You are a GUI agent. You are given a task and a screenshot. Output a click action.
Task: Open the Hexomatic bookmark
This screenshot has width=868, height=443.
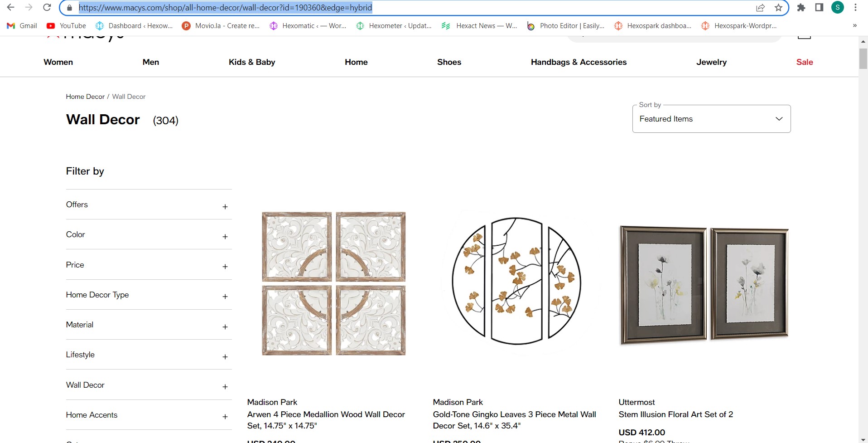tap(307, 26)
